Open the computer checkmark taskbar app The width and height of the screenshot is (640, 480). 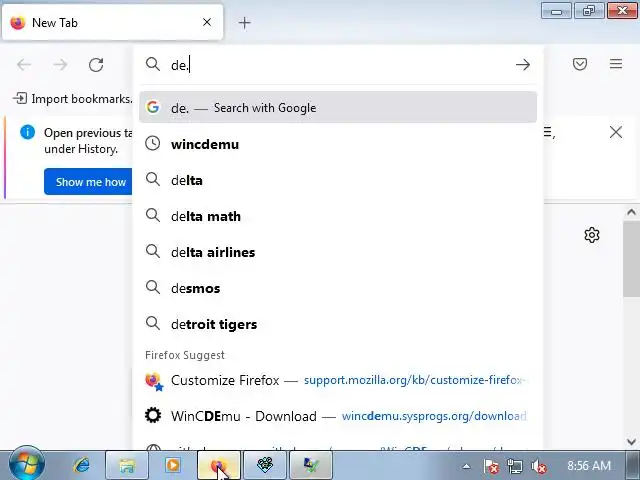coord(311,465)
